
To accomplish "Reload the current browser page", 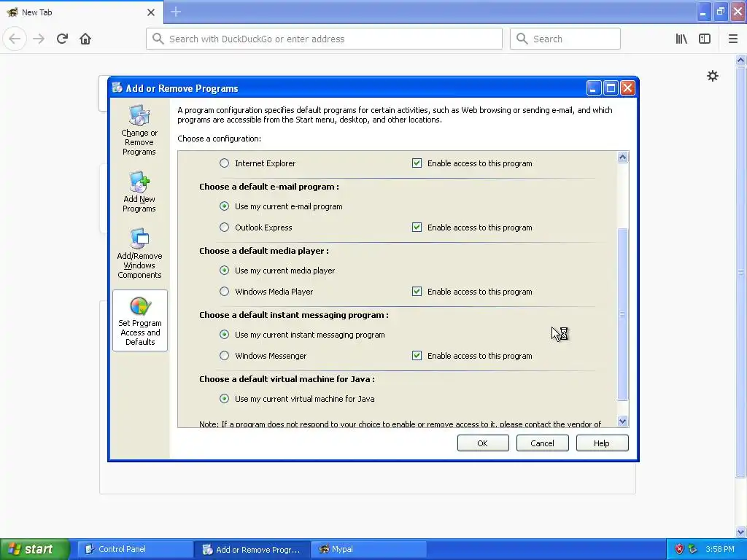I will 62,39.
